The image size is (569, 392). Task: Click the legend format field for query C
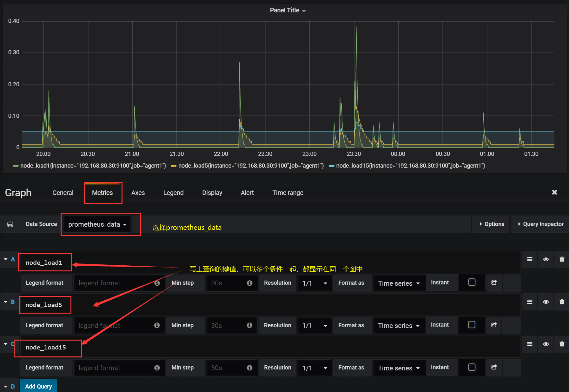119,368
